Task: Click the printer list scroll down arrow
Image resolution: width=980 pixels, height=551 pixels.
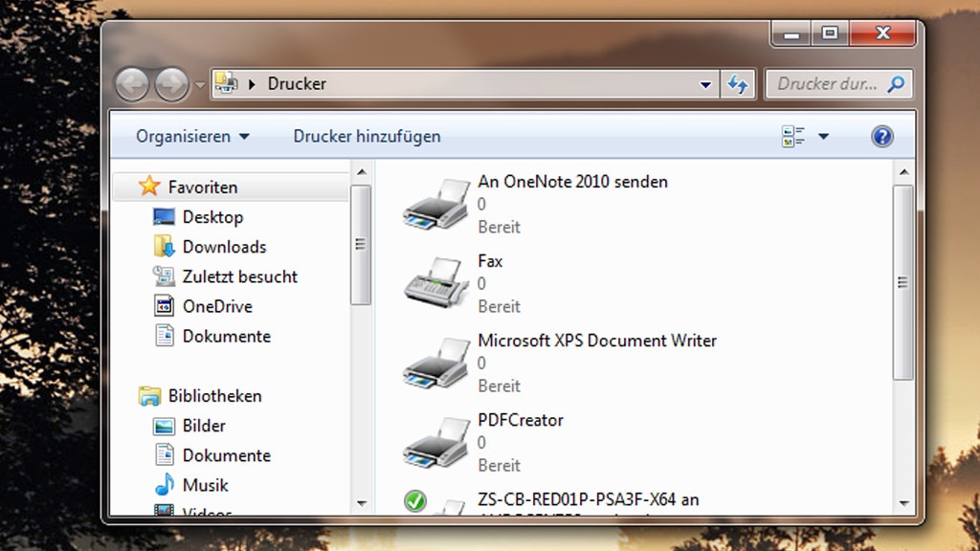Action: pyautogui.click(x=903, y=503)
